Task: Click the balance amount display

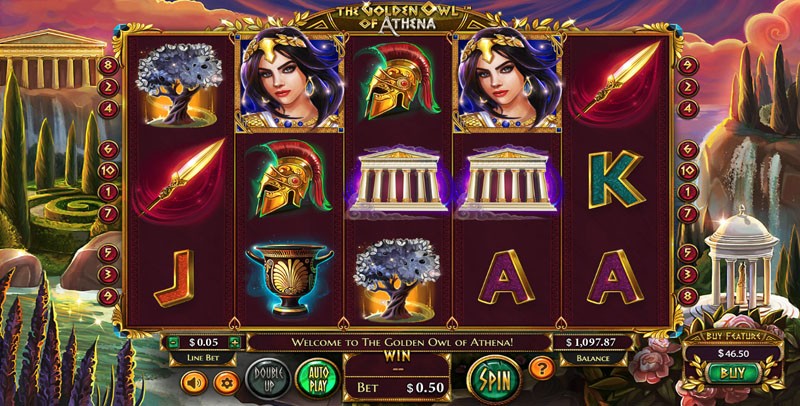Action: tap(593, 342)
